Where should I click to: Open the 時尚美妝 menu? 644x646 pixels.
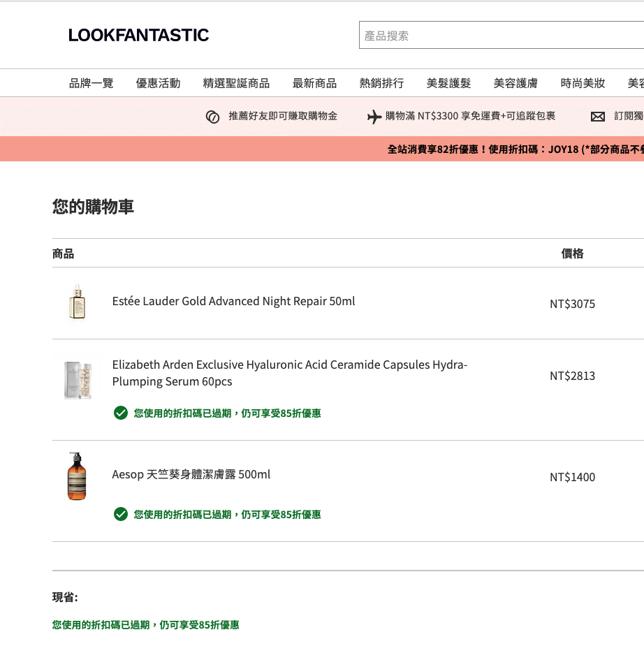click(x=583, y=83)
